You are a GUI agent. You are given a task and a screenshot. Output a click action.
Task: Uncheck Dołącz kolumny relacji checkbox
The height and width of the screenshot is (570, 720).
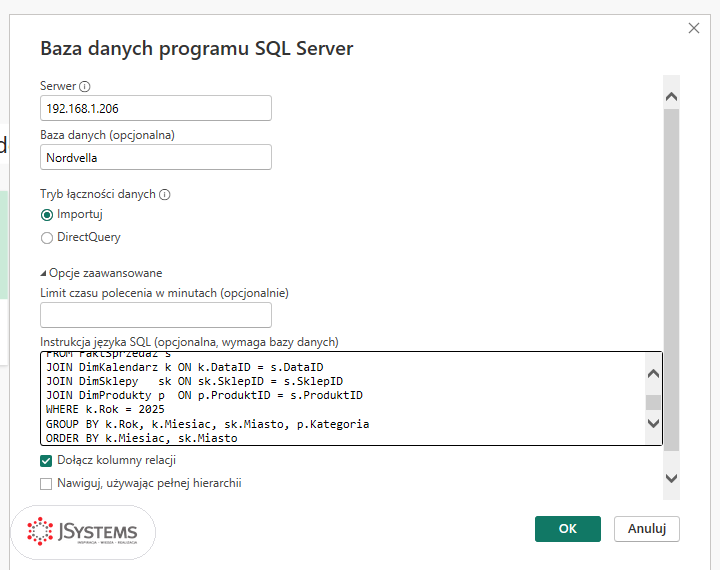[x=46, y=461]
